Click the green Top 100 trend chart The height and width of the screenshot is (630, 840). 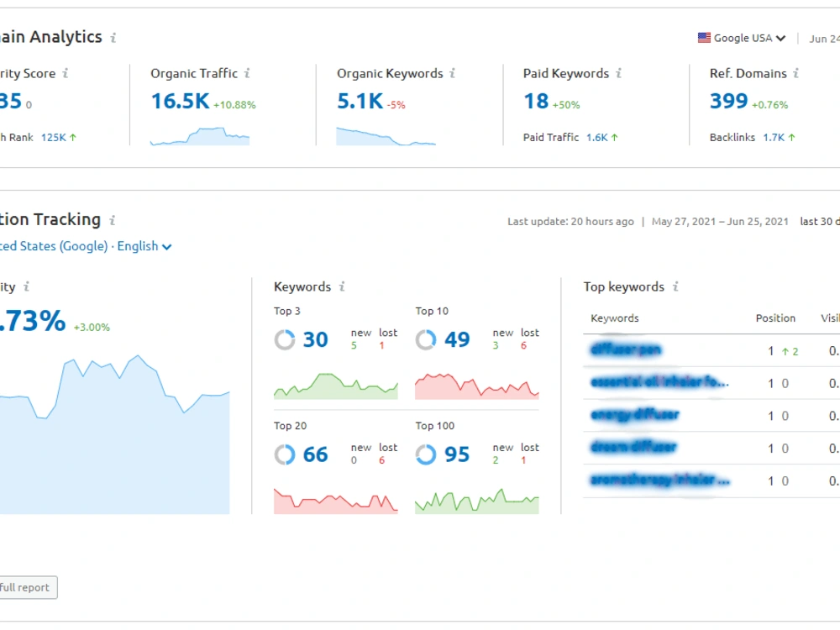click(x=477, y=501)
